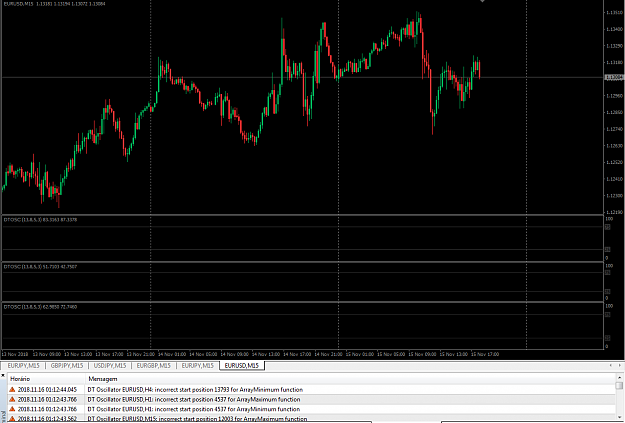Click the 14 Nov 09:00 time label
Viewport: 625px width, 423px height.
coord(234,354)
